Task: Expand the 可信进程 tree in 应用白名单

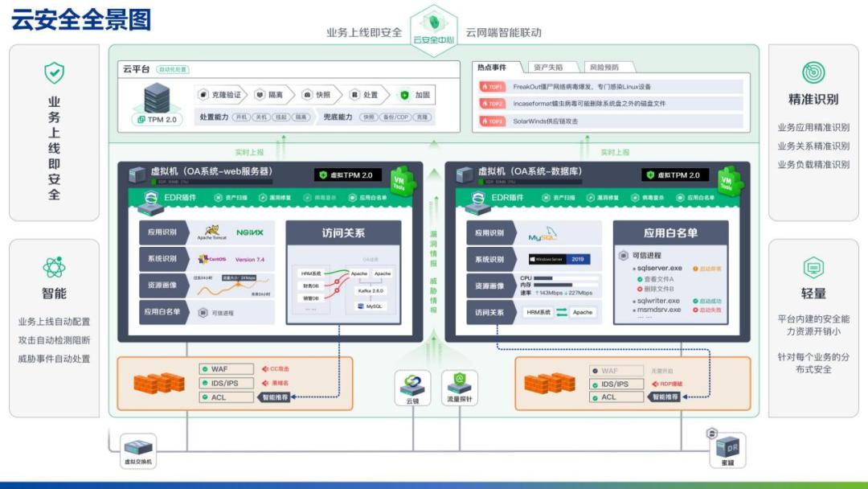Action: [x=624, y=256]
